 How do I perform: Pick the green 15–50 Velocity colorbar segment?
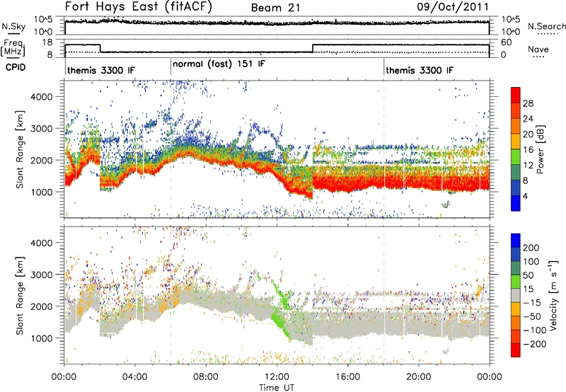click(516, 282)
